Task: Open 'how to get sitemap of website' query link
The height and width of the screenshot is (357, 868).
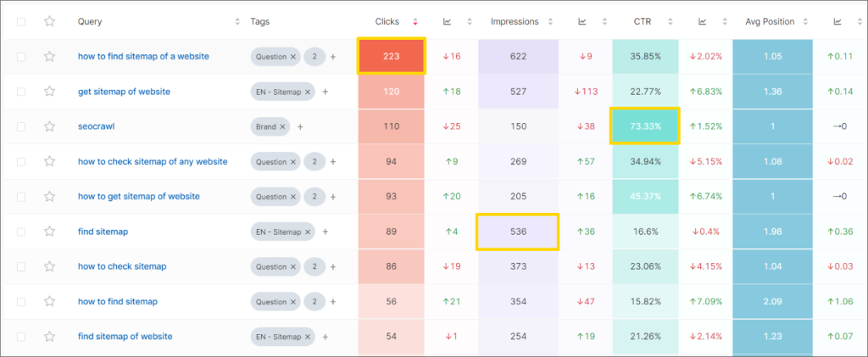Action: [138, 196]
